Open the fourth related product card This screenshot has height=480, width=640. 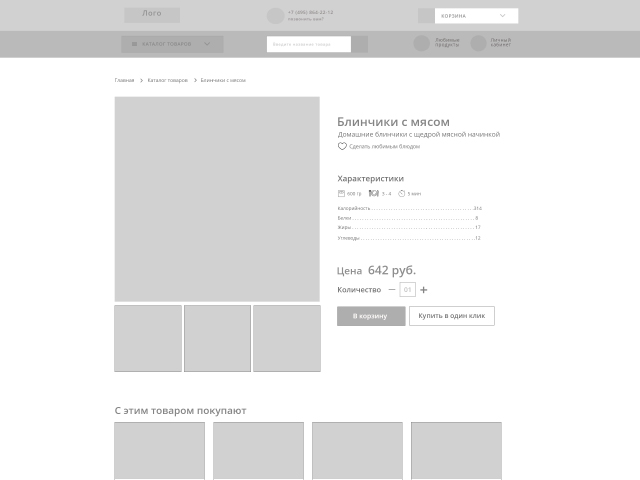click(456, 451)
